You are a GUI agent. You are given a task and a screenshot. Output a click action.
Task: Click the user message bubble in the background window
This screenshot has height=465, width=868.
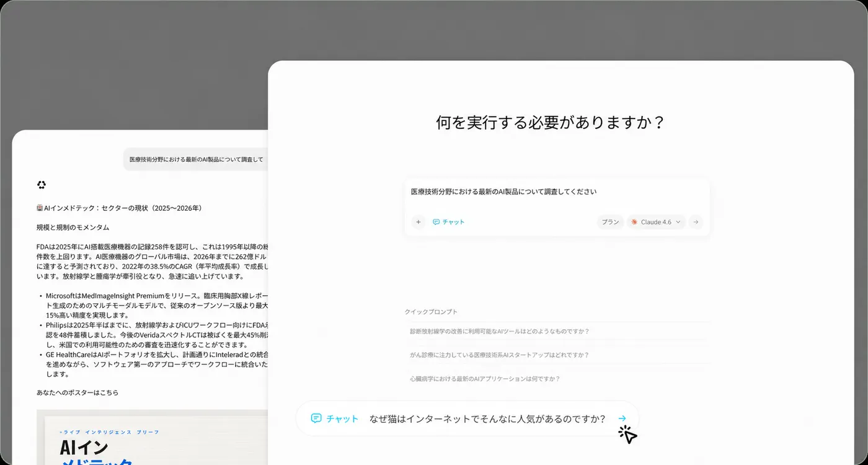(x=196, y=159)
